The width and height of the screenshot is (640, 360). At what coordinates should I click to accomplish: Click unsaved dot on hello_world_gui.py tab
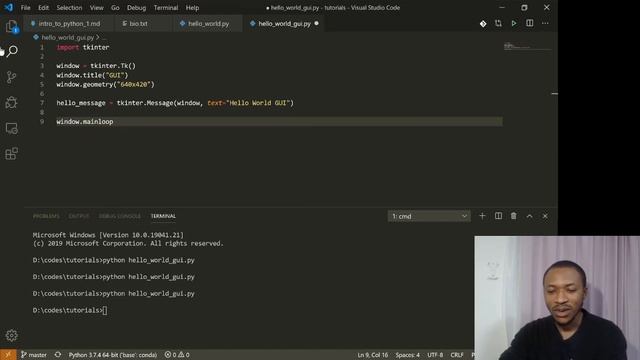(316, 23)
